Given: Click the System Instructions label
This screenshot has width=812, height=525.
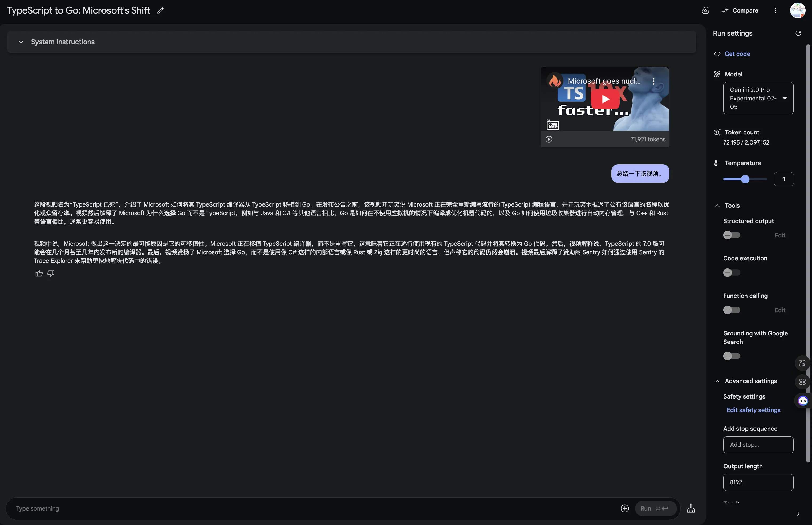Looking at the screenshot, I should 63,42.
